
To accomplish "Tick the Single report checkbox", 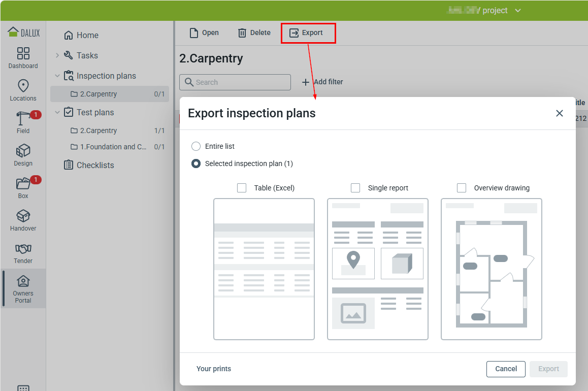I will [355, 188].
